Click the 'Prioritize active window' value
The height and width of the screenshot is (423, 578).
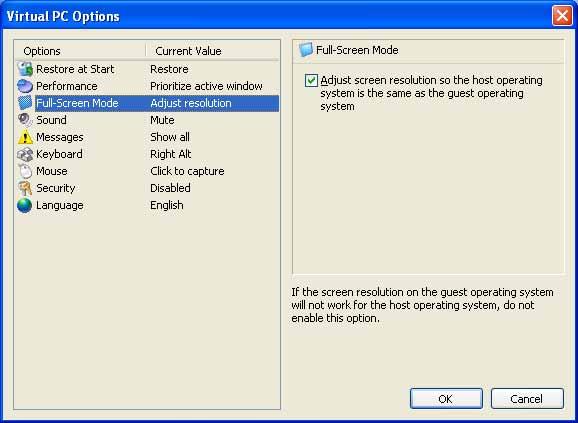click(x=206, y=86)
